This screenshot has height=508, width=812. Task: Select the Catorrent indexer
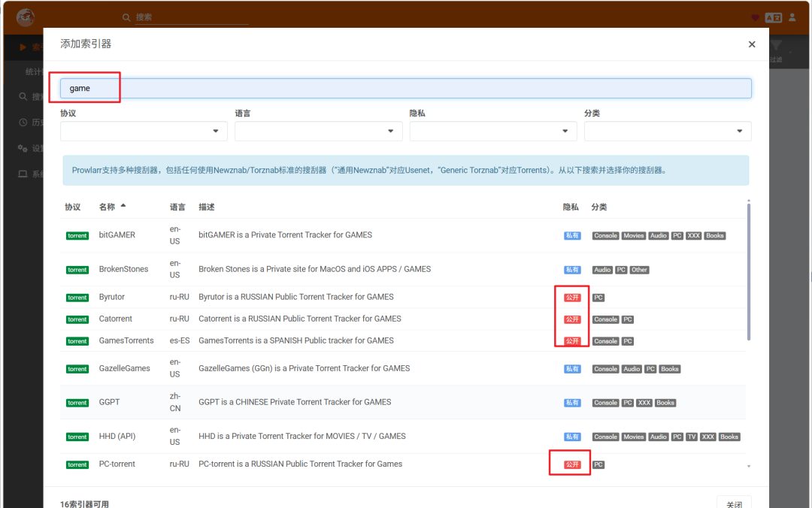[x=403, y=319]
